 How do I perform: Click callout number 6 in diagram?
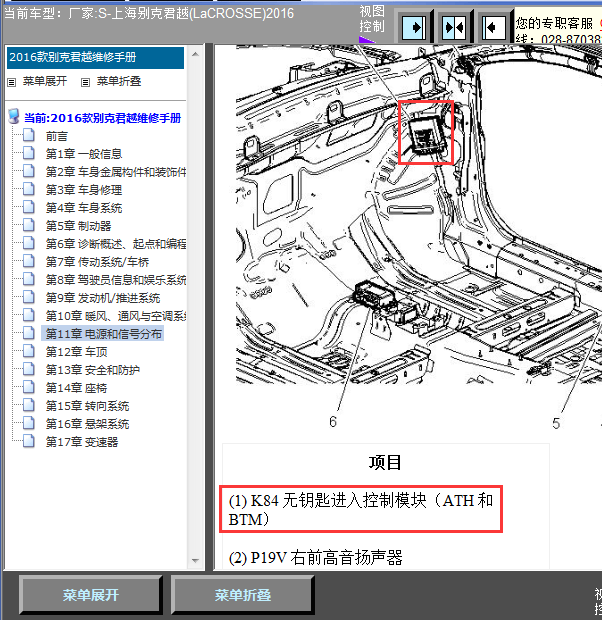point(333,422)
